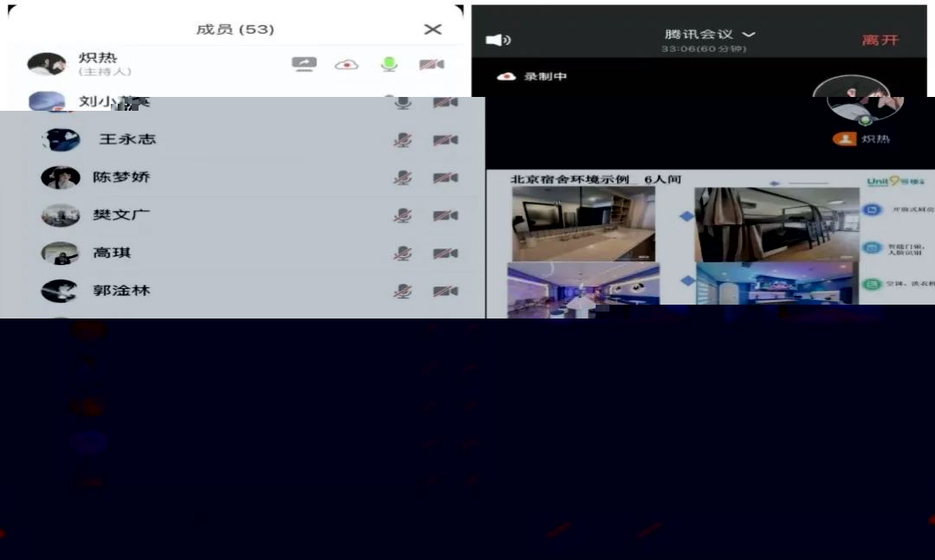The image size is (935, 560).
Task: Toggle camera icon for 樊文广
Action: point(446,216)
